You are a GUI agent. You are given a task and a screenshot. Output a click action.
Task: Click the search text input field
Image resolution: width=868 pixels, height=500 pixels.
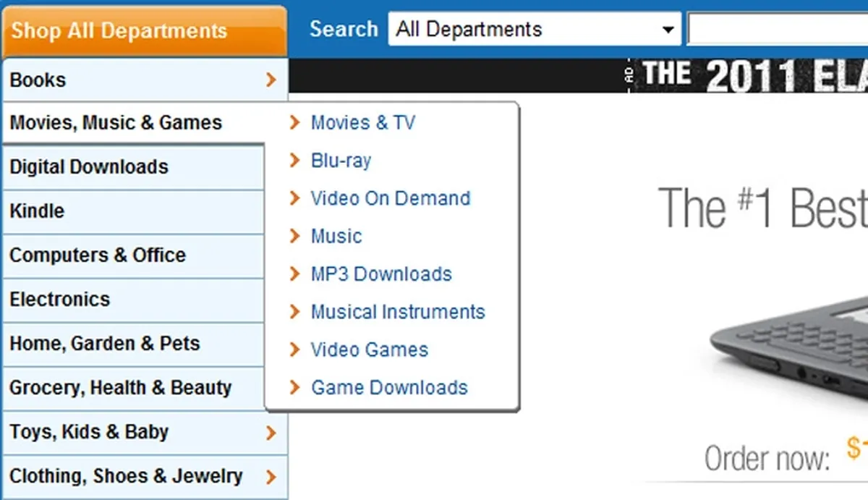(x=778, y=29)
